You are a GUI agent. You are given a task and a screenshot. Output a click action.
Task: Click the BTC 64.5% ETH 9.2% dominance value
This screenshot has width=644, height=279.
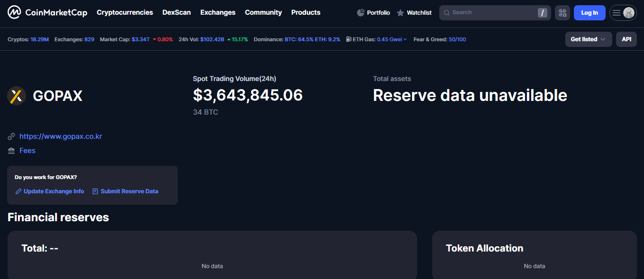[312, 39]
